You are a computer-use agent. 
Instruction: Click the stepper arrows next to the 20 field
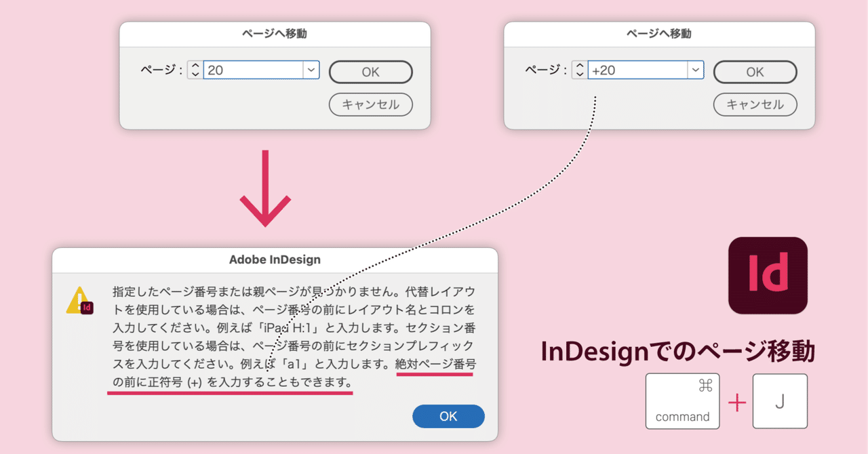click(x=195, y=69)
